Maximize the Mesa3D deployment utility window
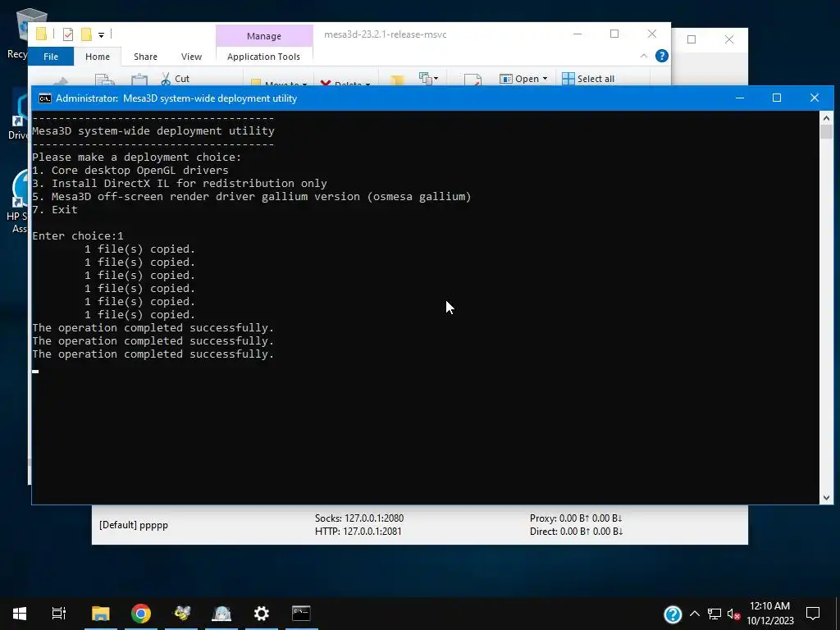This screenshot has width=840, height=630. point(777,98)
